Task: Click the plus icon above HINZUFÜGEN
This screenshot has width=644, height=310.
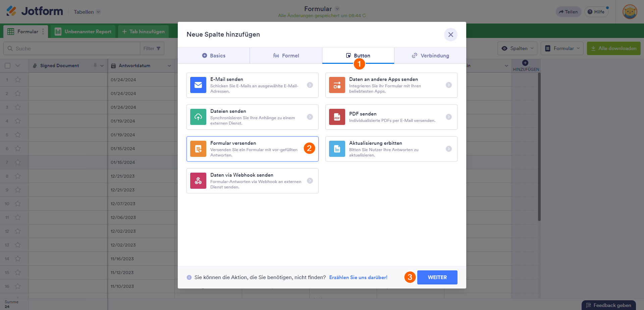Action: click(x=525, y=63)
